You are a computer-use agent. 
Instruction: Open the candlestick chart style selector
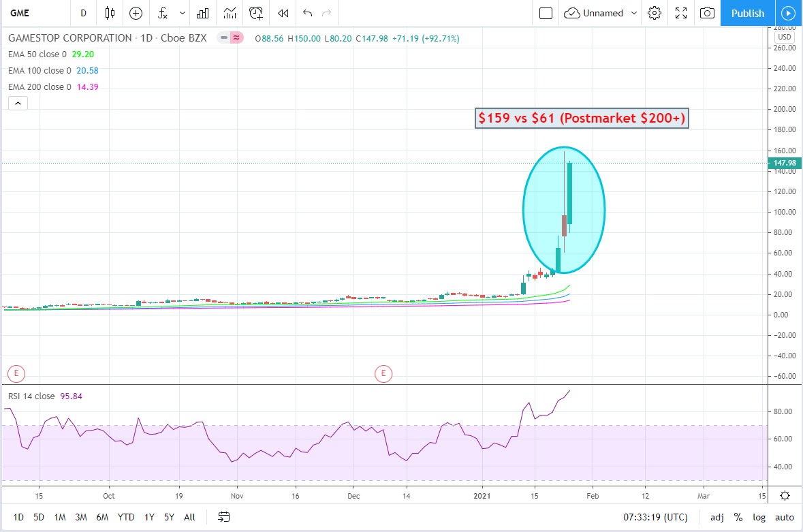tap(110, 14)
